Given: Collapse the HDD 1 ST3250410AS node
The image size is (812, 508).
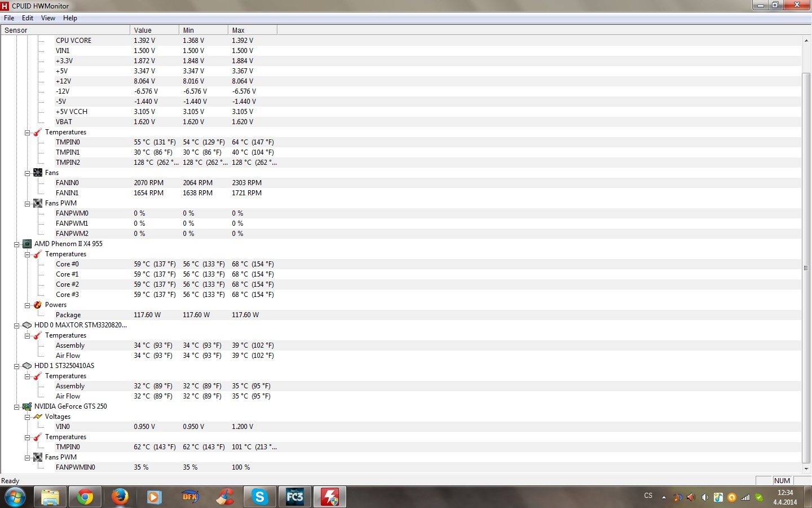Looking at the screenshot, I should [16, 366].
